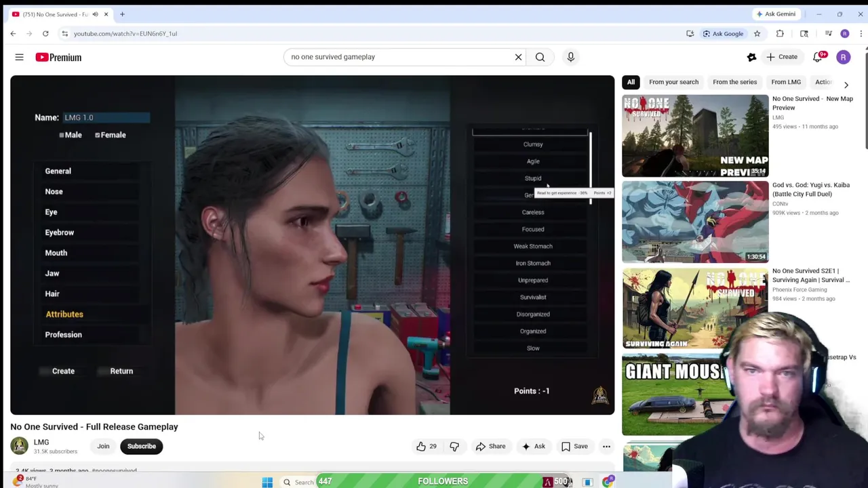
Task: Open YouTube notifications bell
Action: (x=818, y=57)
